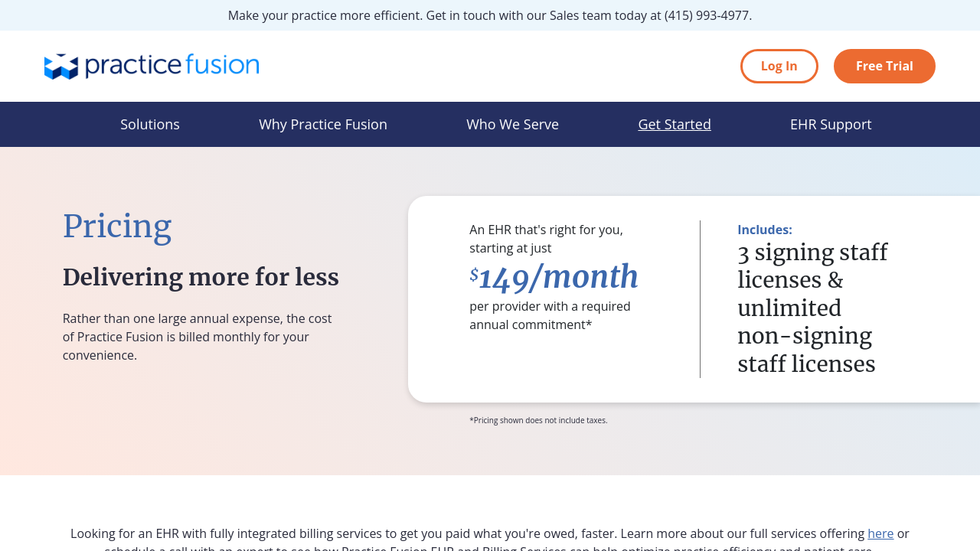Open the Log In page
This screenshot has width=980, height=551.
tap(779, 66)
